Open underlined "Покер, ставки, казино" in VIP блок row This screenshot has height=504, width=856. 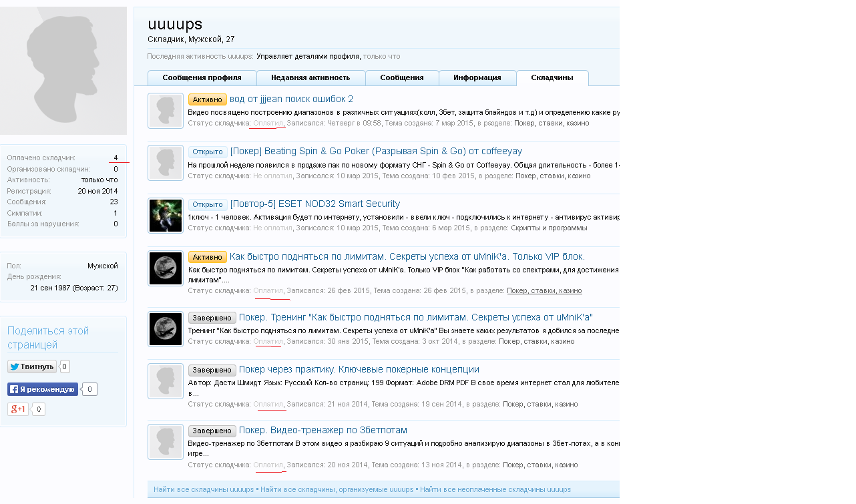point(544,291)
